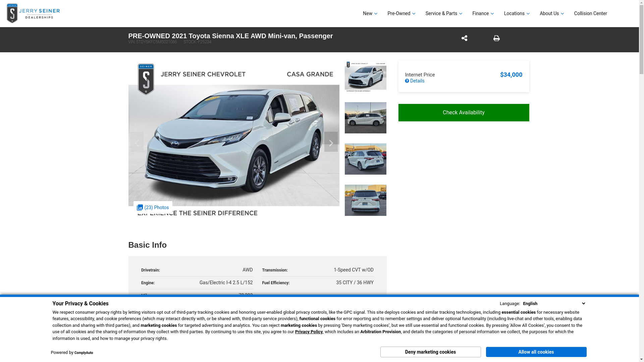Click the share icon in the title bar

464,38
